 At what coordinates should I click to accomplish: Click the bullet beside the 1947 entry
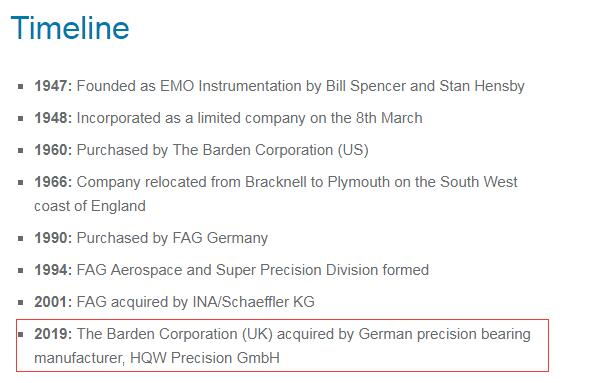coord(20,87)
